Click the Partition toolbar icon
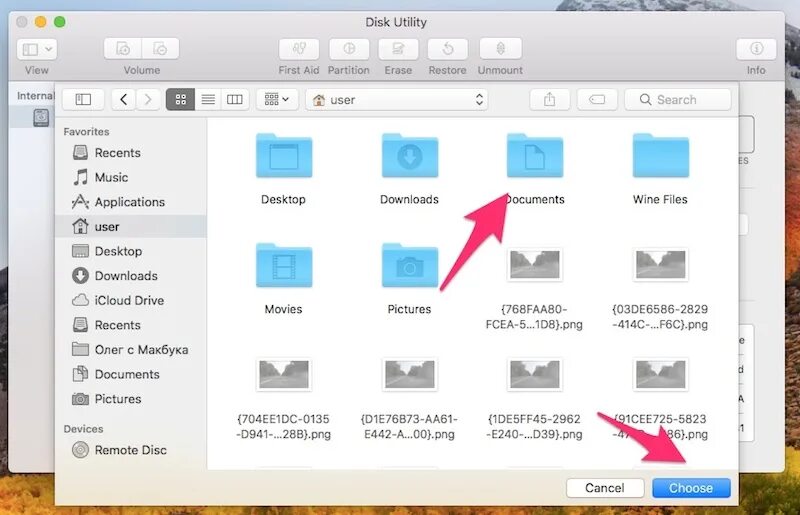Viewport: 800px width, 515px height. (x=349, y=49)
